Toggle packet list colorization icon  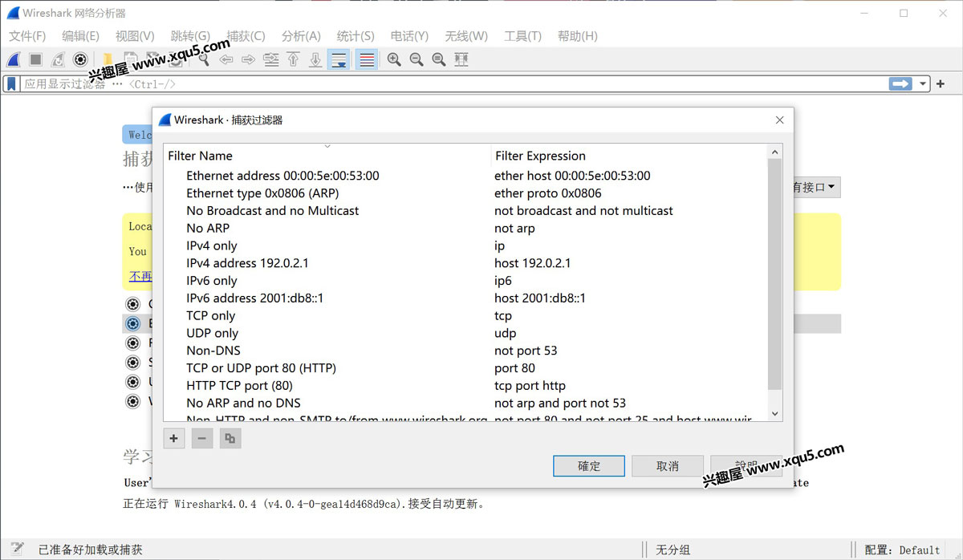click(367, 59)
